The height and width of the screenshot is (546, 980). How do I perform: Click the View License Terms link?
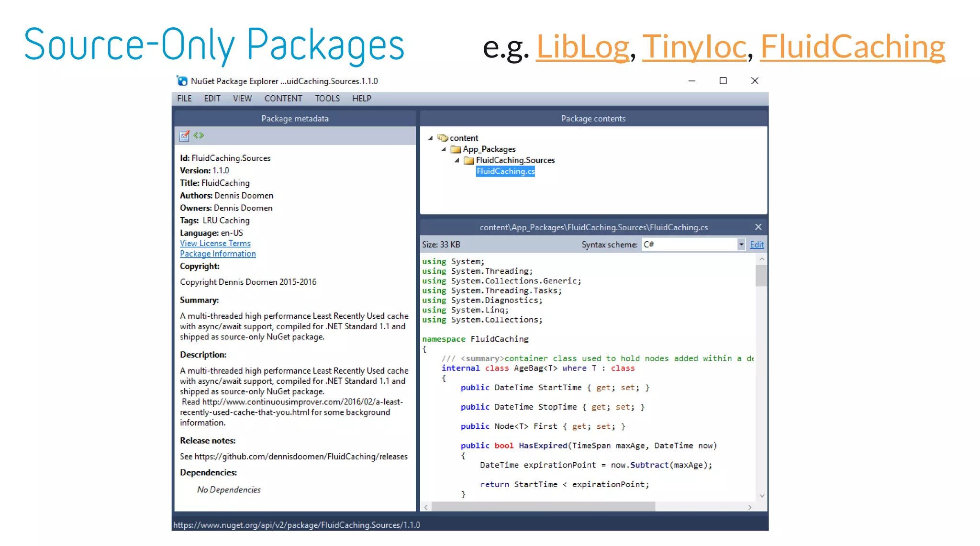(x=215, y=243)
